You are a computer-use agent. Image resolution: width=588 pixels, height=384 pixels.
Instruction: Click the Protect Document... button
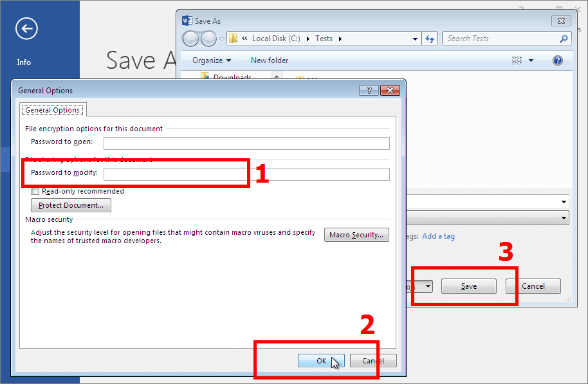click(x=71, y=205)
